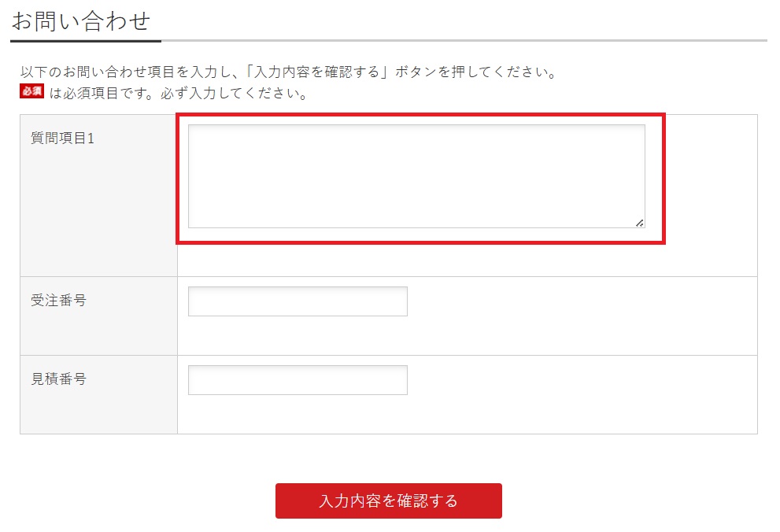Focus the 見積番号 input field
Viewport: 780px width, 532px height.
tap(298, 380)
